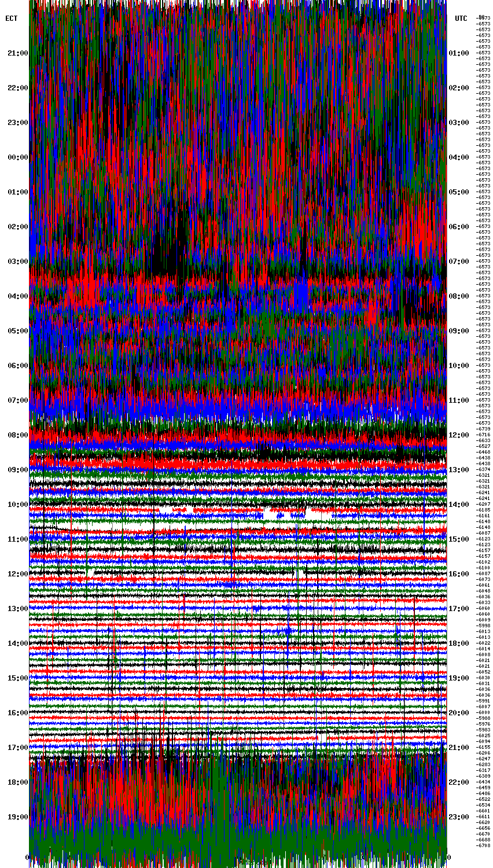Viewport: 493px width, 868px height.
Task: Click the -6061 reading
Action: [x=483, y=585]
